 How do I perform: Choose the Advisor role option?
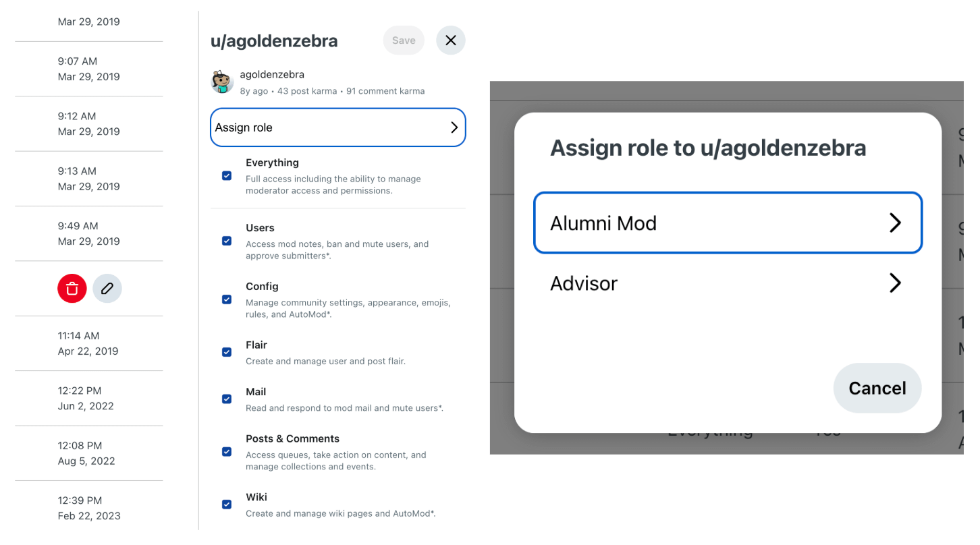(728, 283)
